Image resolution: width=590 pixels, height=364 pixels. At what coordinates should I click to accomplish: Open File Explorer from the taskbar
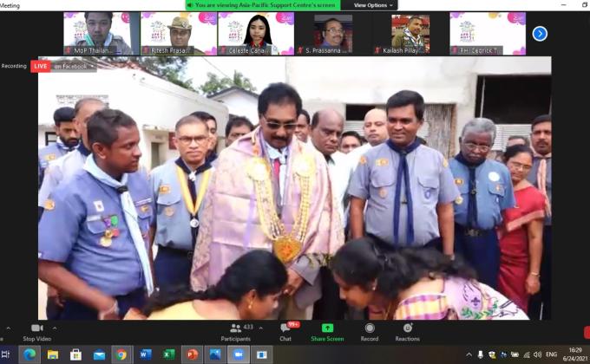click(x=53, y=354)
